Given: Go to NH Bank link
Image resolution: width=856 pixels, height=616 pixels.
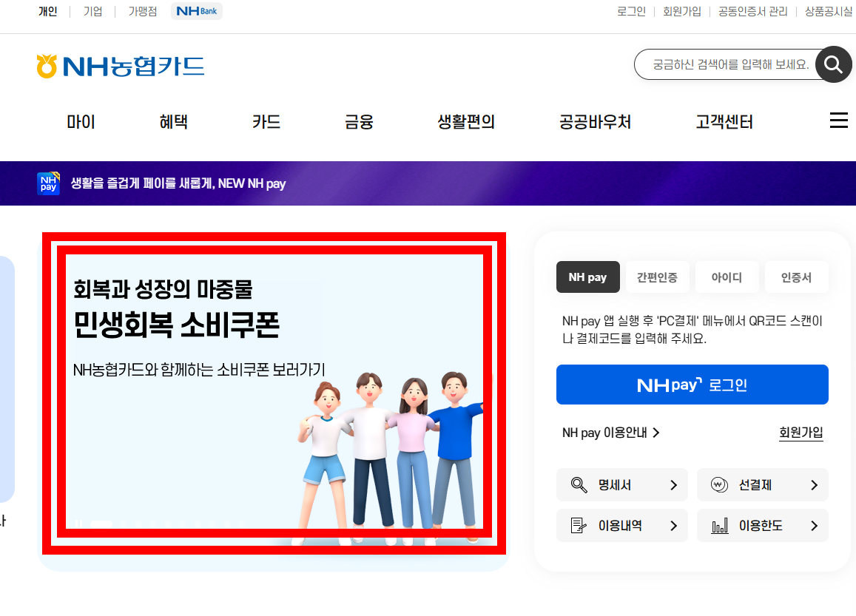Looking at the screenshot, I should [x=197, y=11].
